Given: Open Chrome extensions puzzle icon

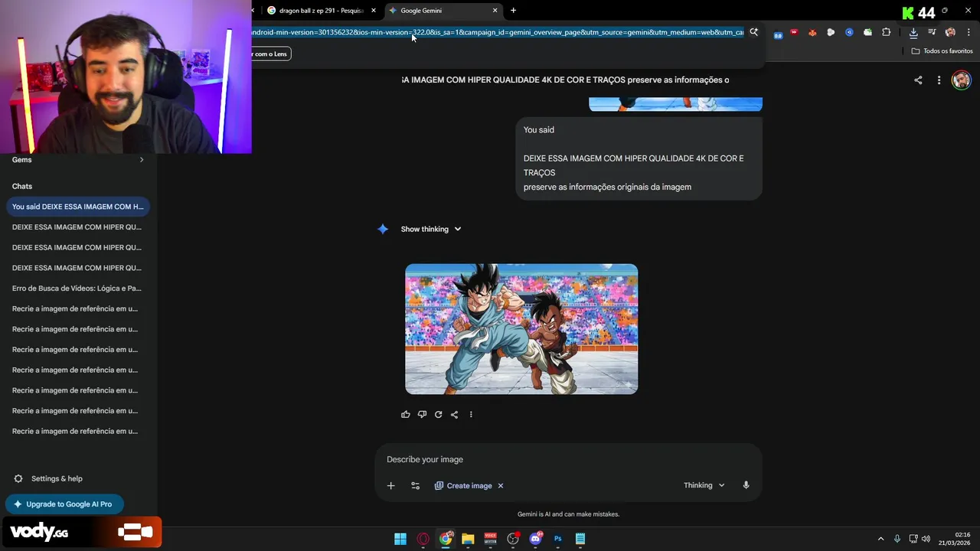Looking at the screenshot, I should 886,32.
